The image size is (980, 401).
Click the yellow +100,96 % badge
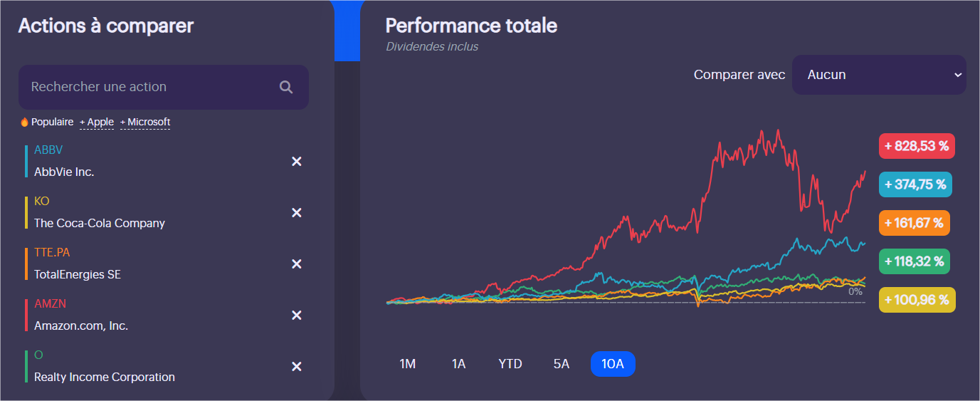pos(917,300)
